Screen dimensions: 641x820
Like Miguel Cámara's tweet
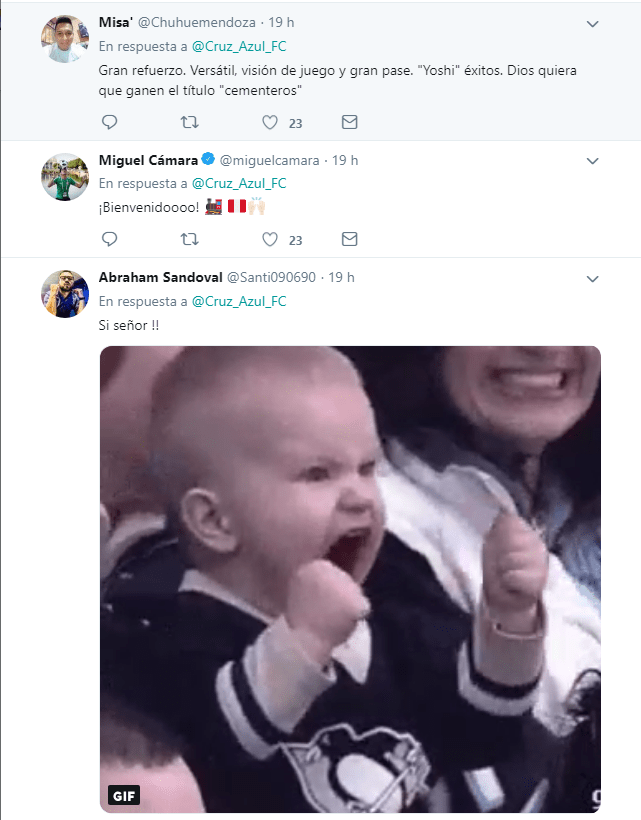pos(269,239)
